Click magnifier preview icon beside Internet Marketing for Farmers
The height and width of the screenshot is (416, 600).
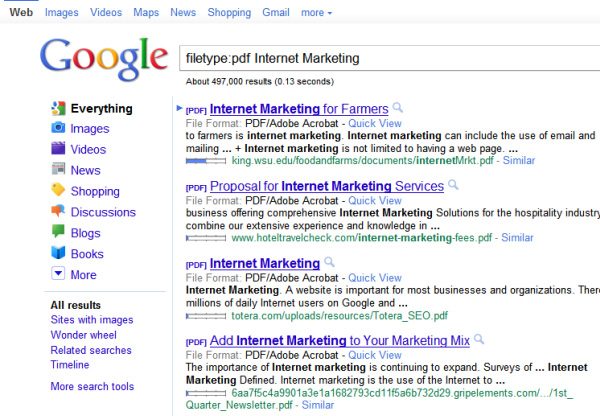398,107
